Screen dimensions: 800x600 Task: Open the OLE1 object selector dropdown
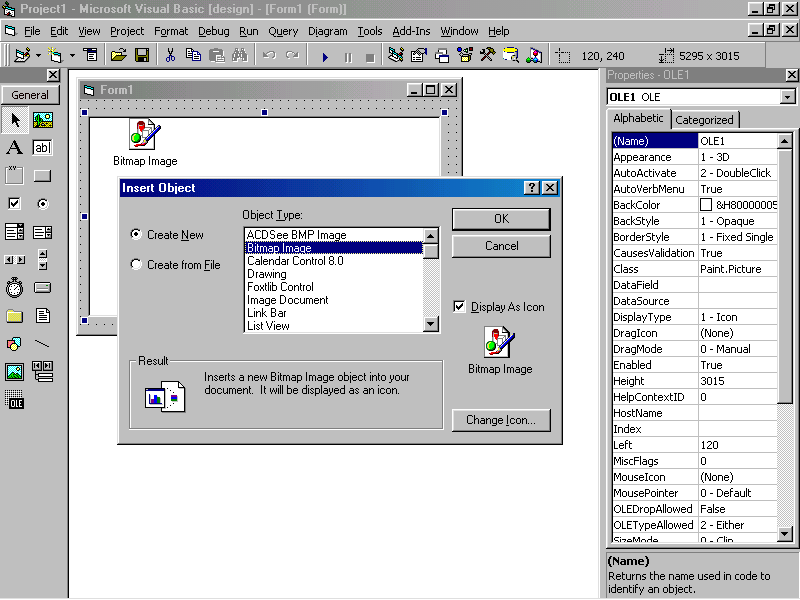(x=788, y=97)
